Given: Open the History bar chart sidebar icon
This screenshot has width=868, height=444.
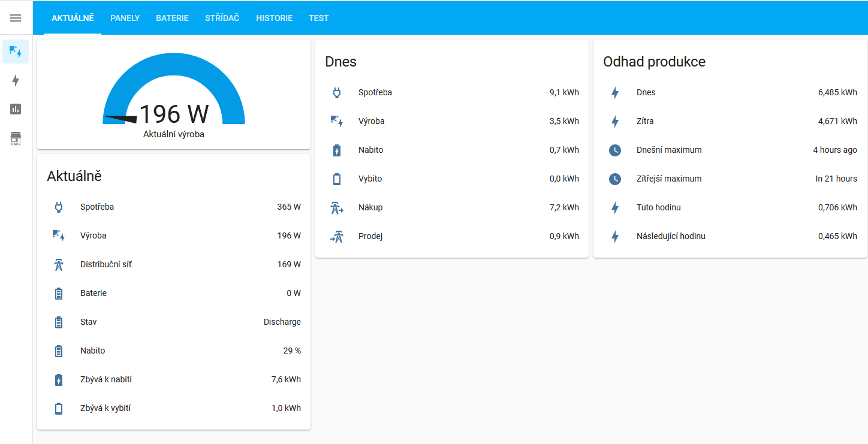Looking at the screenshot, I should click(16, 109).
